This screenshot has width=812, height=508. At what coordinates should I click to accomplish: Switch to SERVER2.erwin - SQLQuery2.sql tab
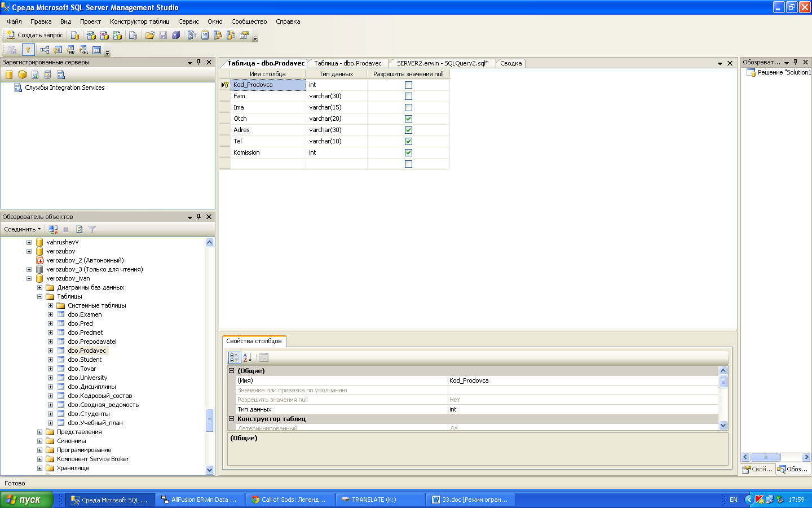click(442, 63)
